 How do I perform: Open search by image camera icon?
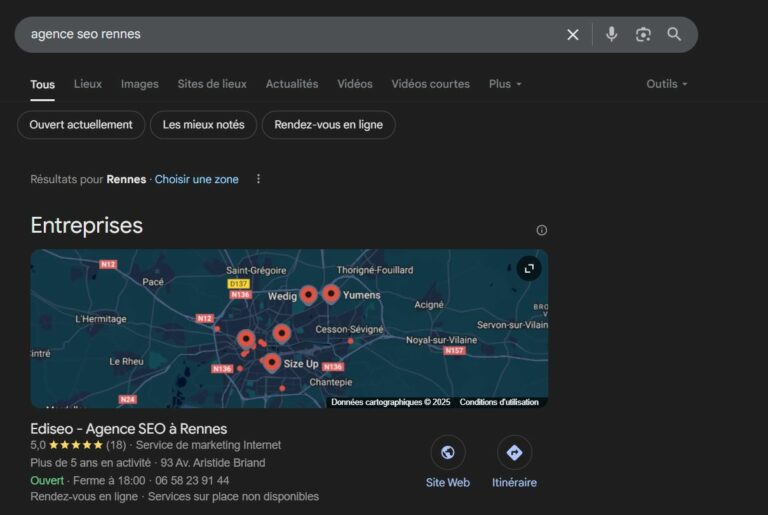pos(643,34)
